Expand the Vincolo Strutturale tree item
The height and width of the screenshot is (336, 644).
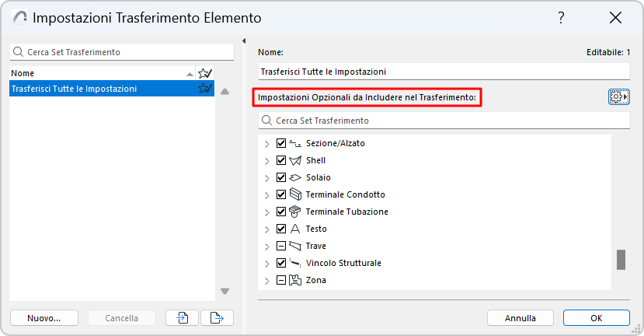coord(267,263)
